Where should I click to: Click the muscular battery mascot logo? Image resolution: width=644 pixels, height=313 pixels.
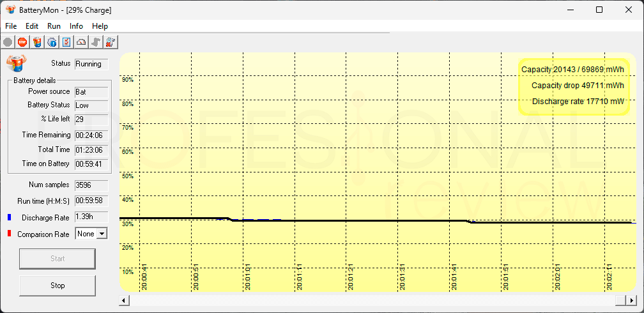coord(15,63)
